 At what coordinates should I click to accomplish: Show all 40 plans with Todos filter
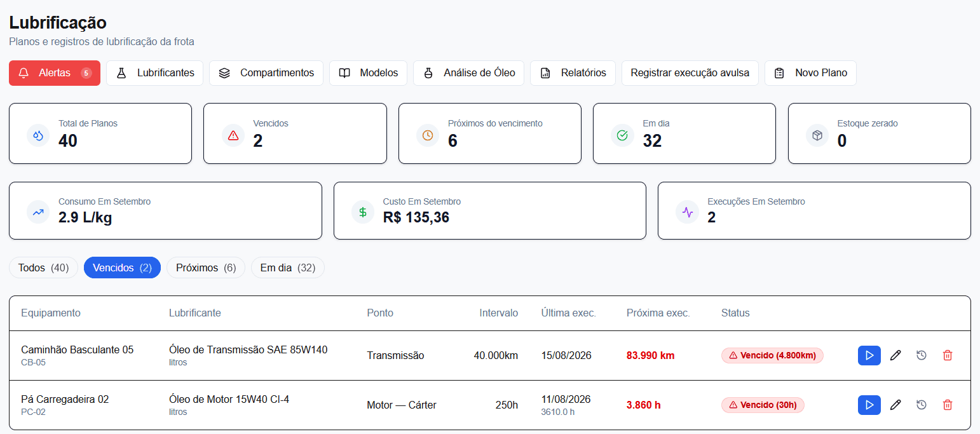click(x=43, y=268)
